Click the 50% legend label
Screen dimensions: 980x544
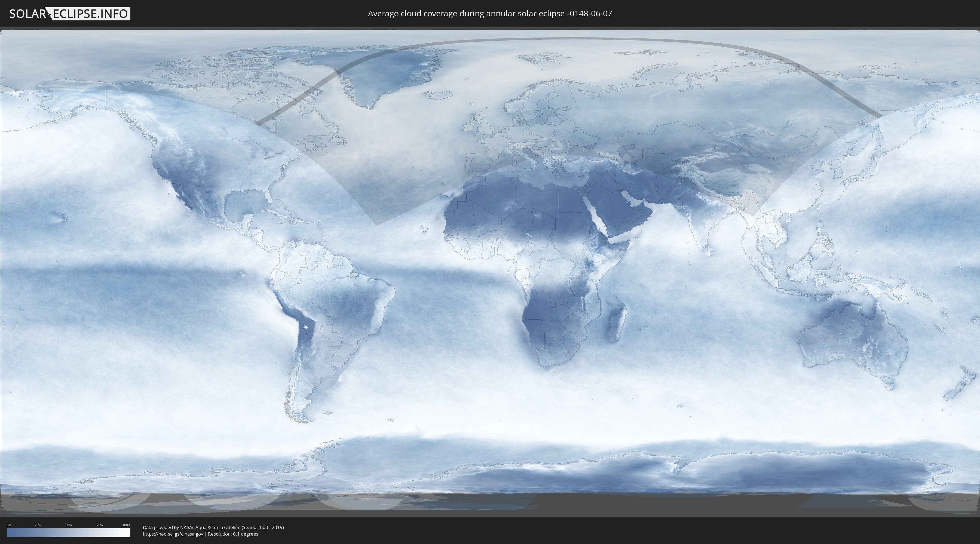pos(69,525)
